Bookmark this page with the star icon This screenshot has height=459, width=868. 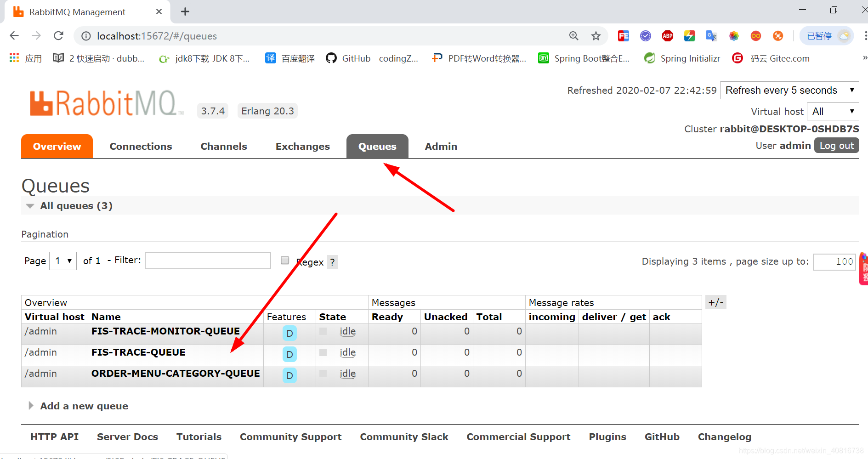pyautogui.click(x=596, y=36)
